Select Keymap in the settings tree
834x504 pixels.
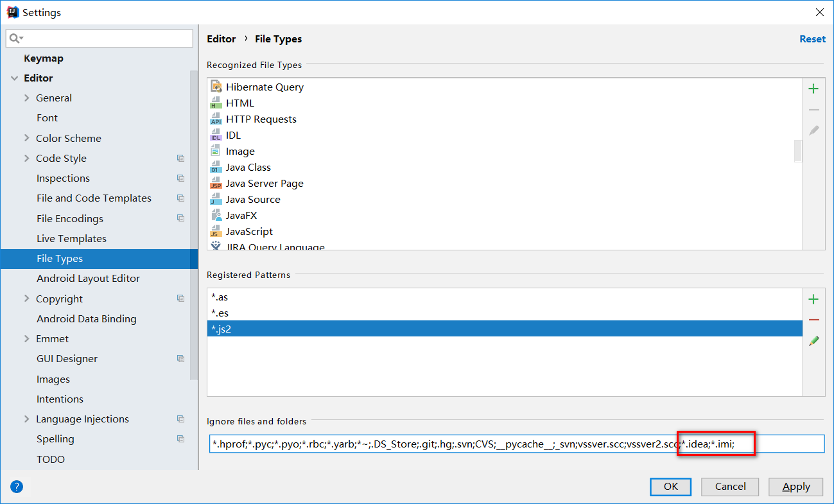(44, 58)
